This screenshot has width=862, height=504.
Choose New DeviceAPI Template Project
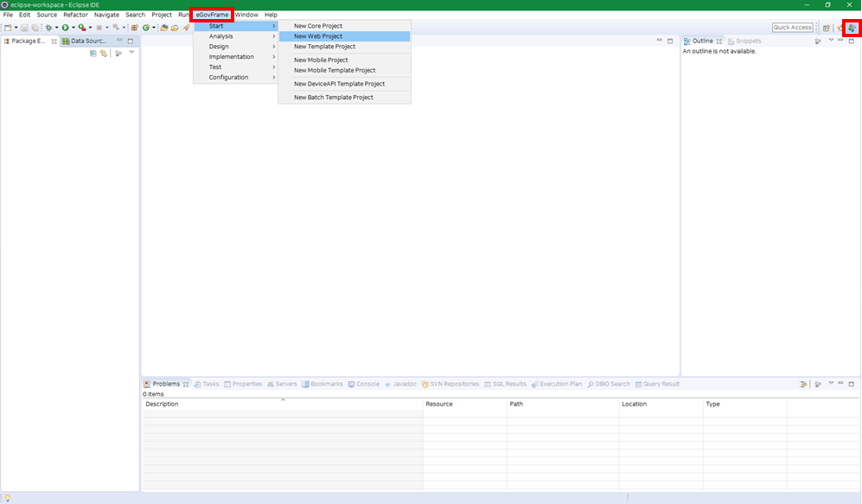click(345, 84)
